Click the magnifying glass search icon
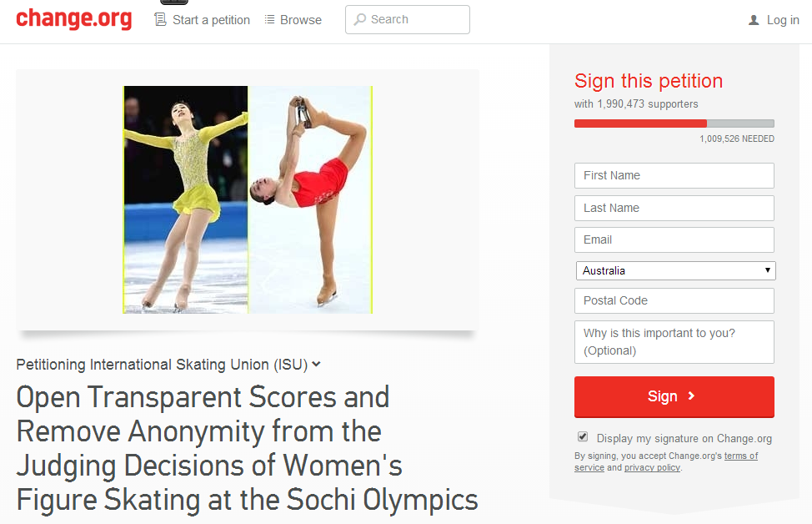Screen dimensions: 812x524 click(x=359, y=20)
